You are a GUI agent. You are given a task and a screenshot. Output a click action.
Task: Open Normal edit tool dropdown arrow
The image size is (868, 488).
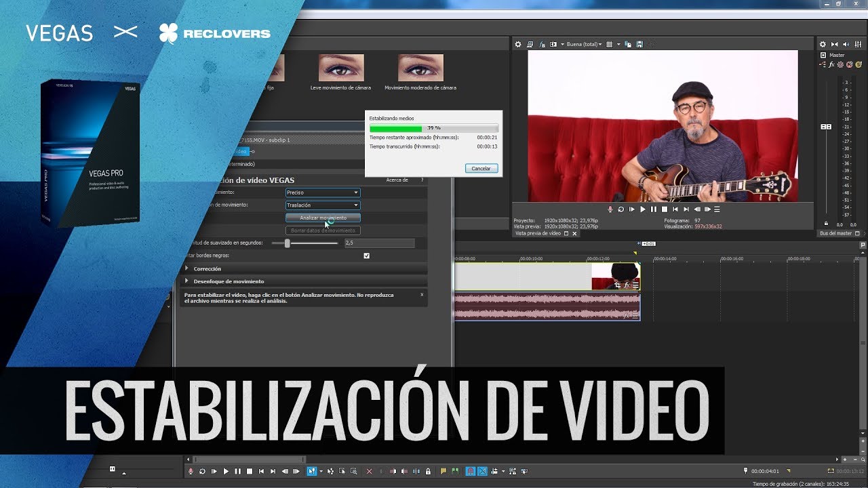321,471
